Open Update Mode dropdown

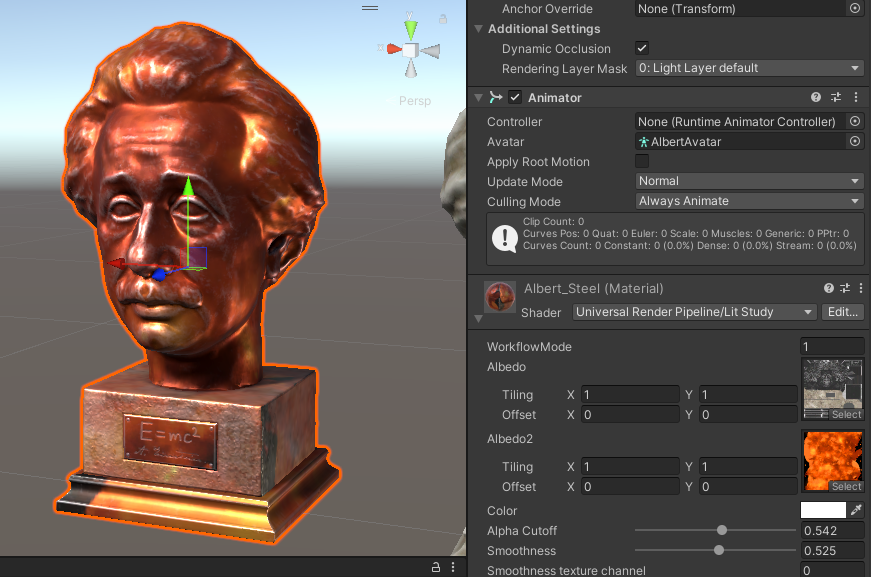(x=749, y=181)
